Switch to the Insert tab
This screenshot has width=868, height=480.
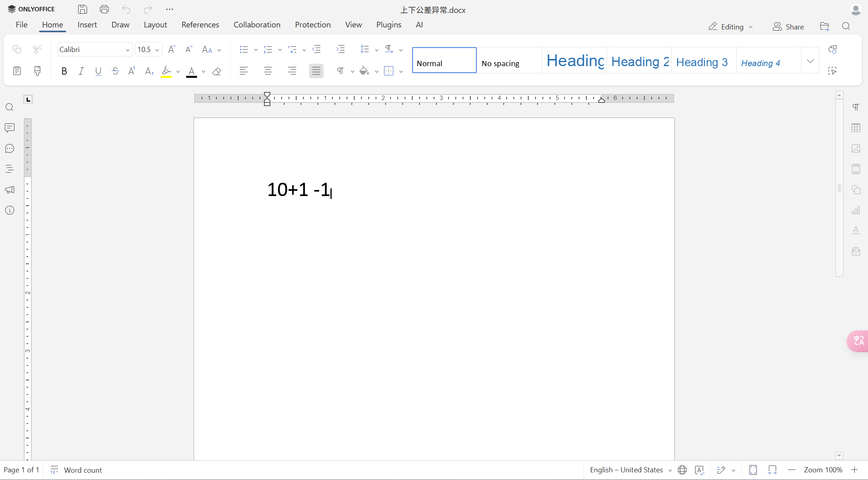(87, 25)
